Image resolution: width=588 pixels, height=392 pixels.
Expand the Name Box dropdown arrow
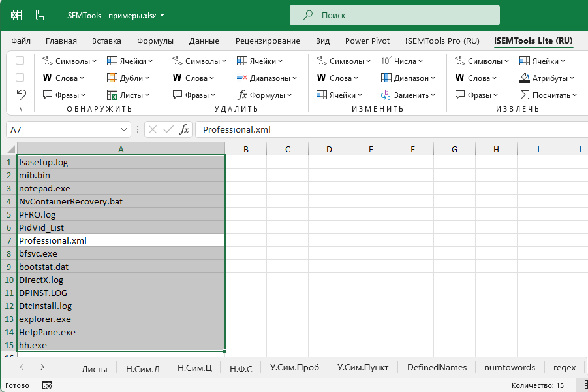click(124, 129)
